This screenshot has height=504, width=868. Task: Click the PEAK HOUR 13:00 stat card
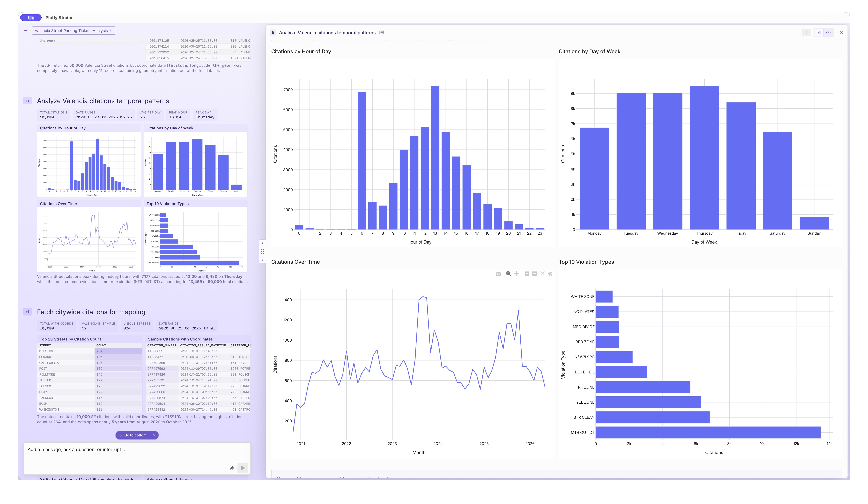[x=178, y=115]
